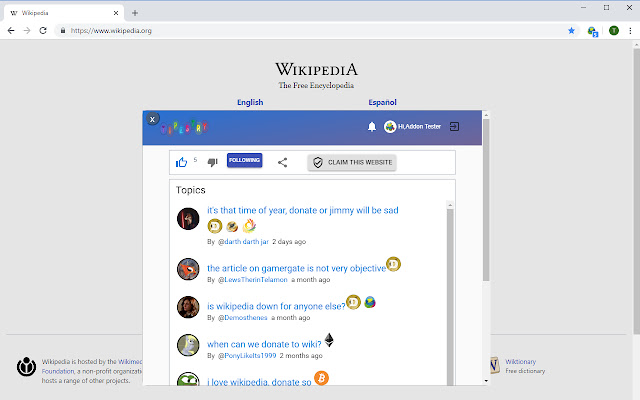Viewport: 640px width, 400px height.
Task: Click the Bitcoin tip icon beside love wikipedia topic
Action: click(x=321, y=378)
